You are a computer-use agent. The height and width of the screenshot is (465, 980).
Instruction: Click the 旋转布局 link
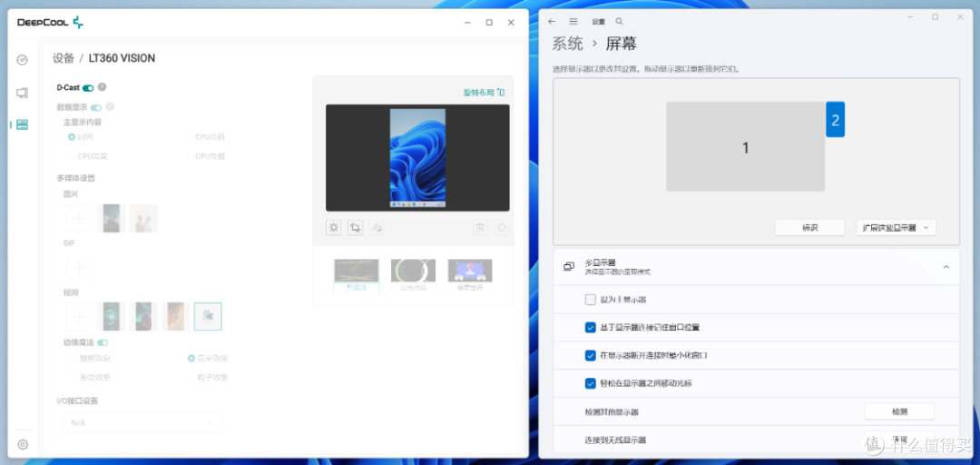click(483, 93)
